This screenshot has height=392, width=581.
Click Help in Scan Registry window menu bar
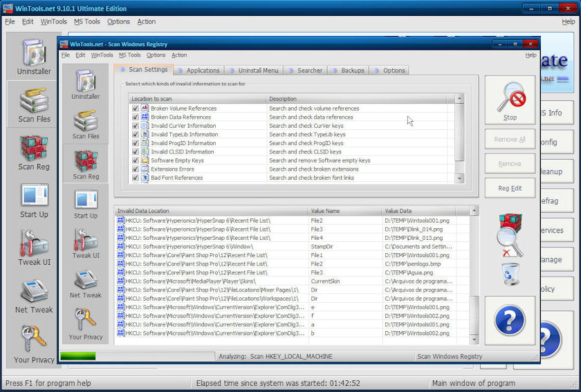(x=531, y=55)
